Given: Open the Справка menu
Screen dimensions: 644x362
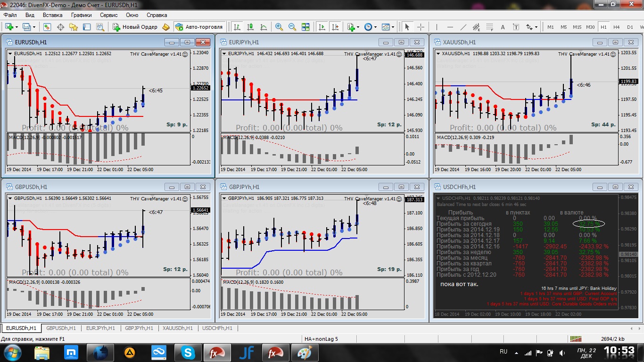Looking at the screenshot, I should [157, 15].
